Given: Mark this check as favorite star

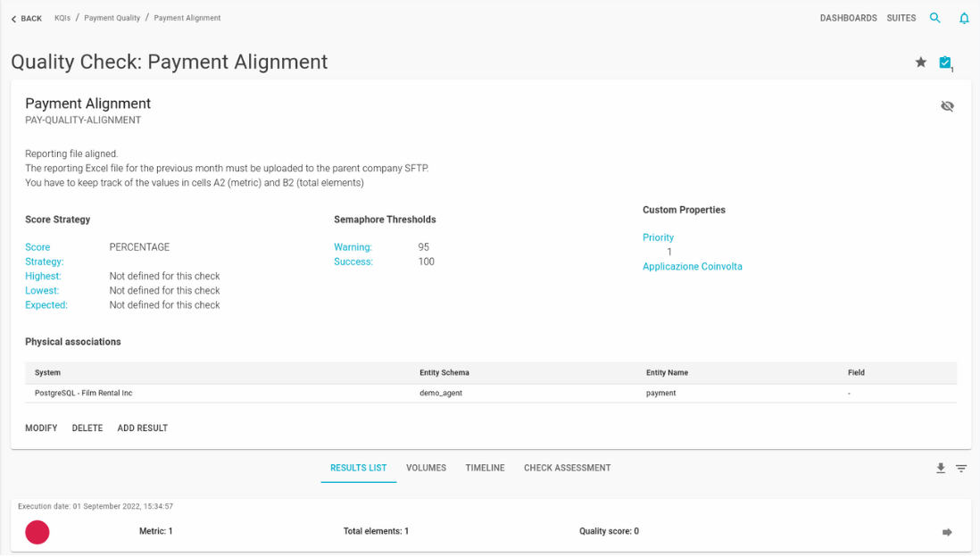Looking at the screenshot, I should point(920,62).
